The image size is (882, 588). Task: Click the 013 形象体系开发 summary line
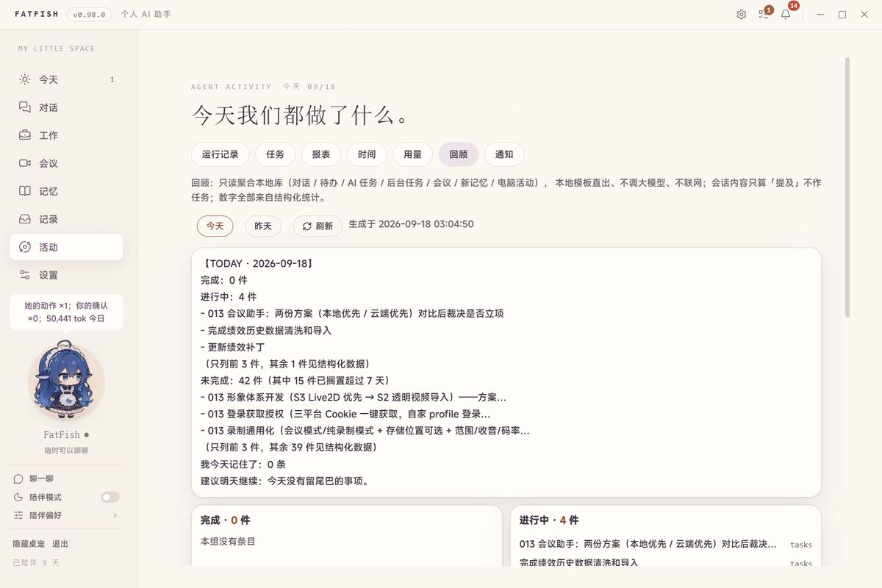click(x=354, y=397)
